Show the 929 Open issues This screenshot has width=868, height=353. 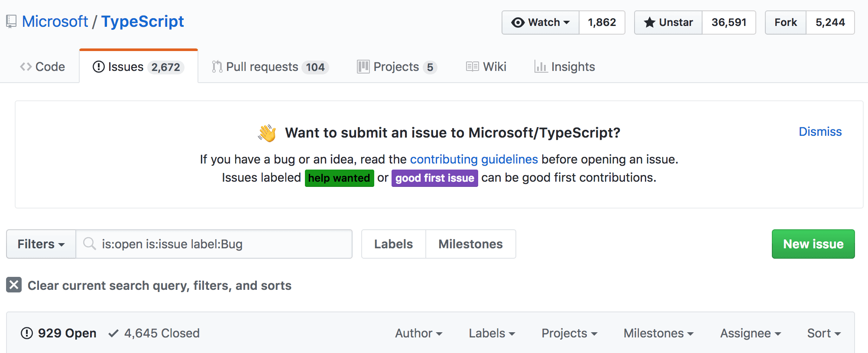tap(59, 333)
